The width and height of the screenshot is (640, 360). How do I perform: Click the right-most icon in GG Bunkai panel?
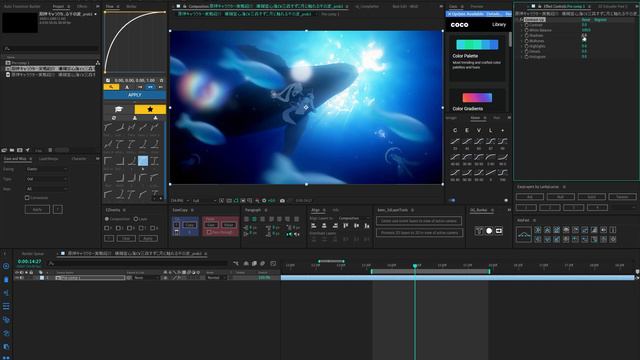pyautogui.click(x=499, y=231)
